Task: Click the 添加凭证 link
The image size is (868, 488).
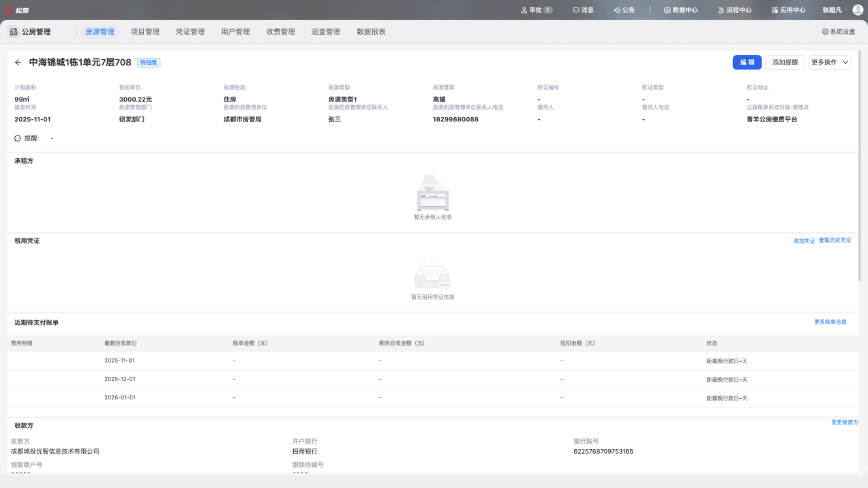Action: tap(804, 241)
